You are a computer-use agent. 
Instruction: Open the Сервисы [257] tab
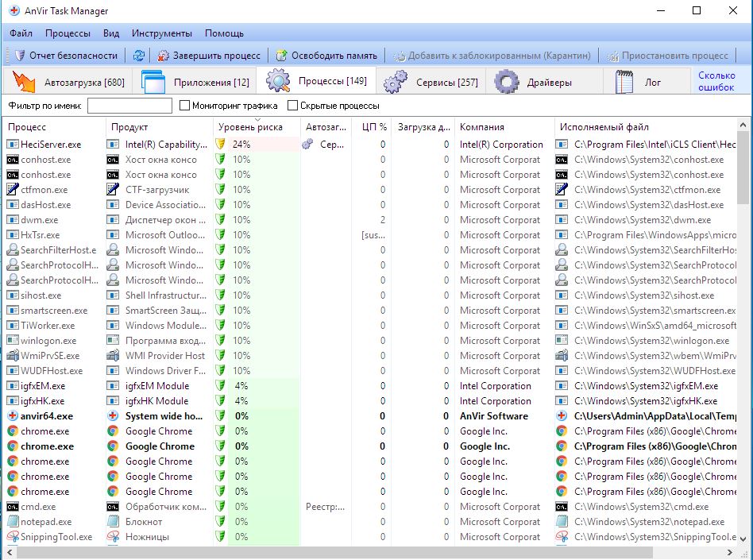(431, 82)
